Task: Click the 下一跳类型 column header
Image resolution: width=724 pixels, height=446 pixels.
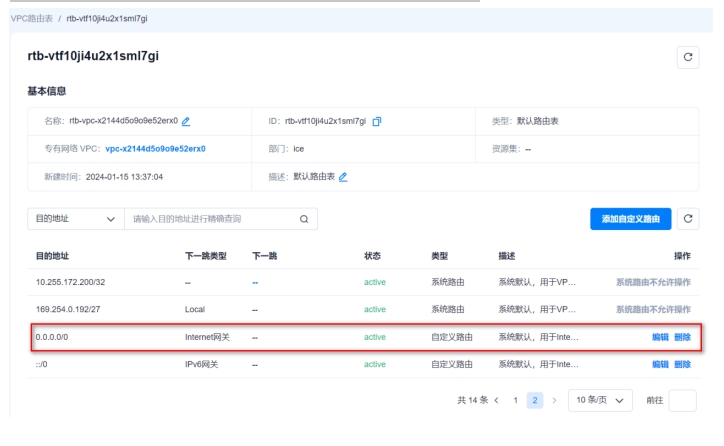Action: (206, 256)
